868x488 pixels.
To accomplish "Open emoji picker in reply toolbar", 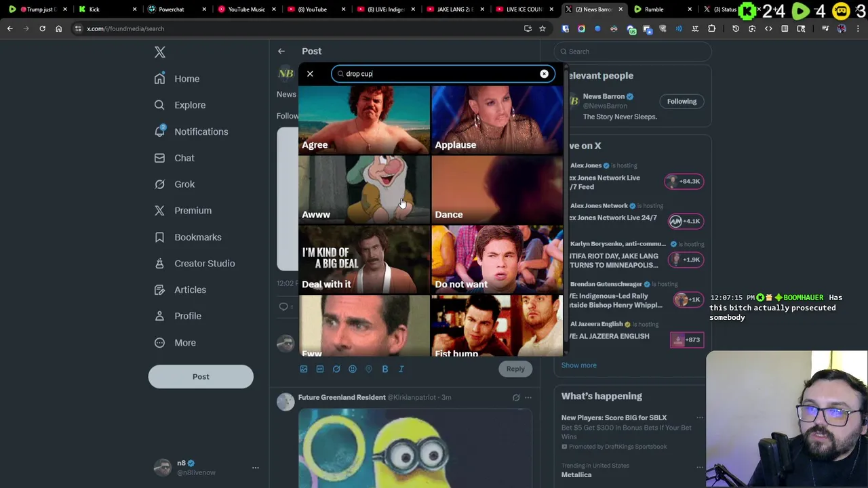I will click(353, 369).
